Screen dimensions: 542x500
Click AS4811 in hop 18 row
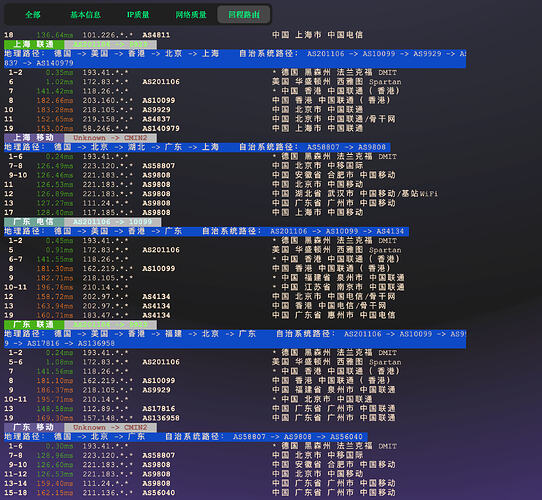coord(156,35)
